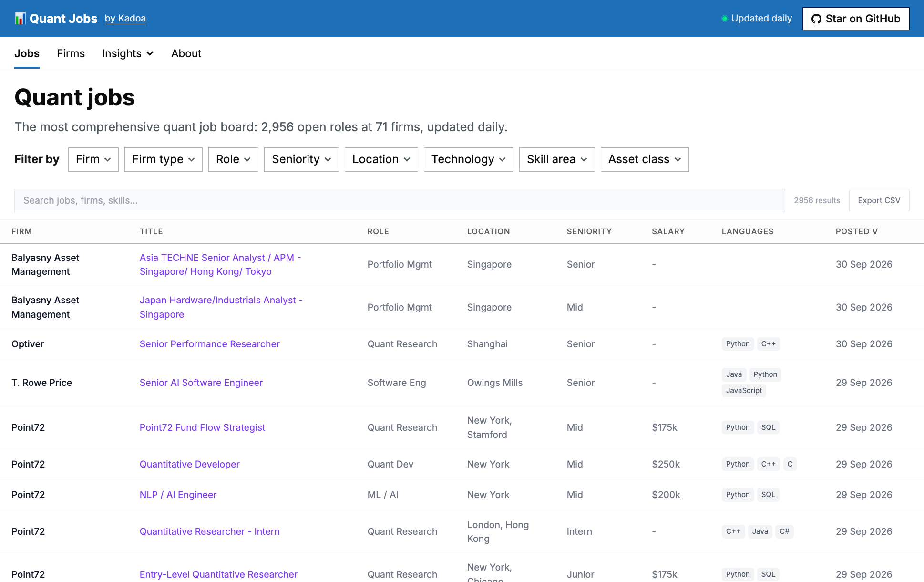
Task: Click the green Updated daily status dot
Action: point(724,19)
